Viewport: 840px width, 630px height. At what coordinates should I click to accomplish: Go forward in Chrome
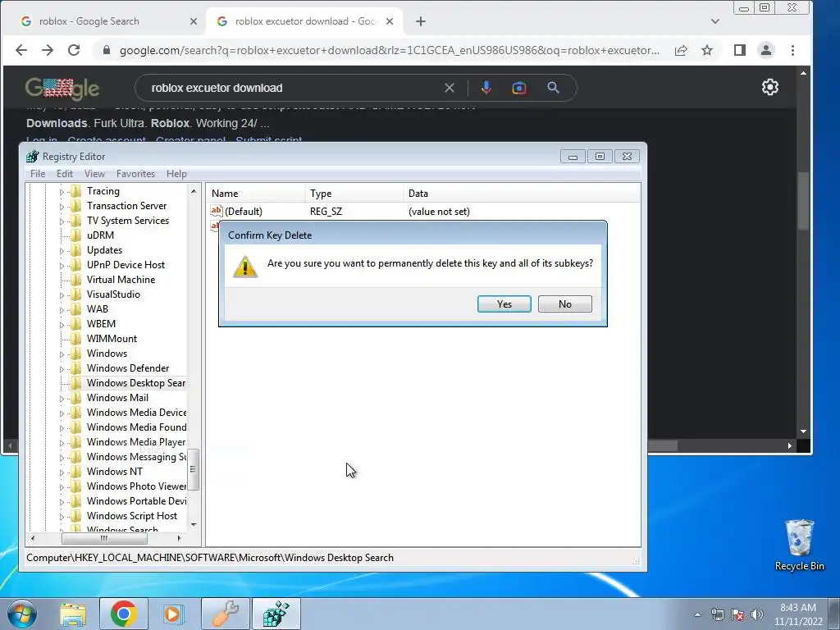pos(48,50)
